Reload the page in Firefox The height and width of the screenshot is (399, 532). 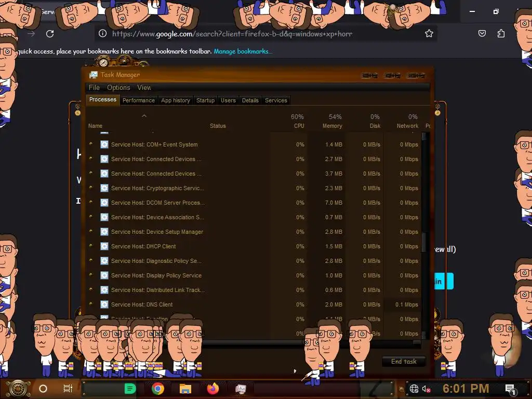(50, 34)
